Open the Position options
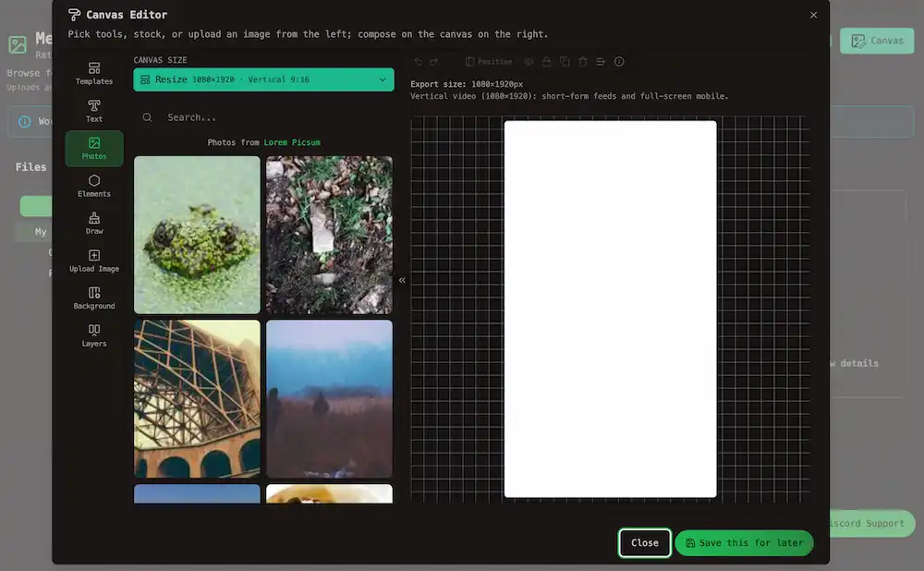This screenshot has height=571, width=924. [x=489, y=61]
